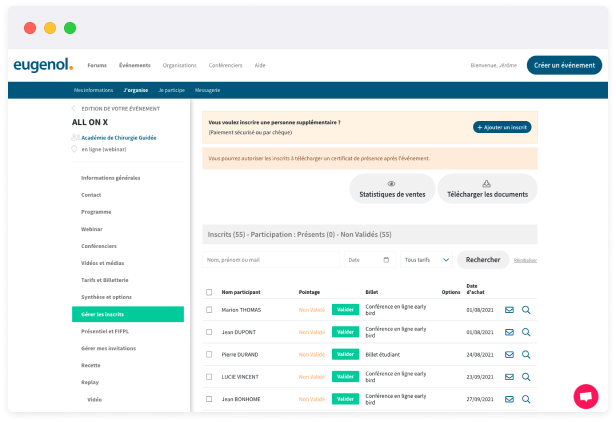Open the Tous tarifs dropdown

(x=426, y=260)
